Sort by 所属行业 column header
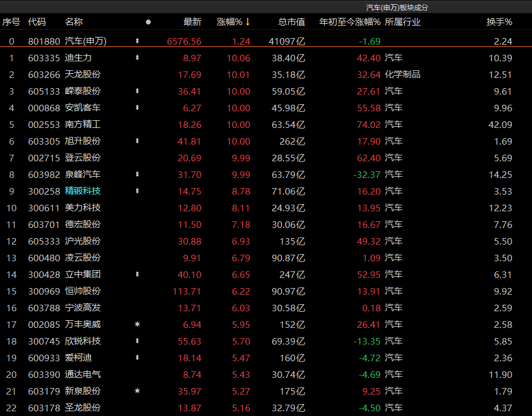This screenshot has height=416, width=532. point(403,22)
